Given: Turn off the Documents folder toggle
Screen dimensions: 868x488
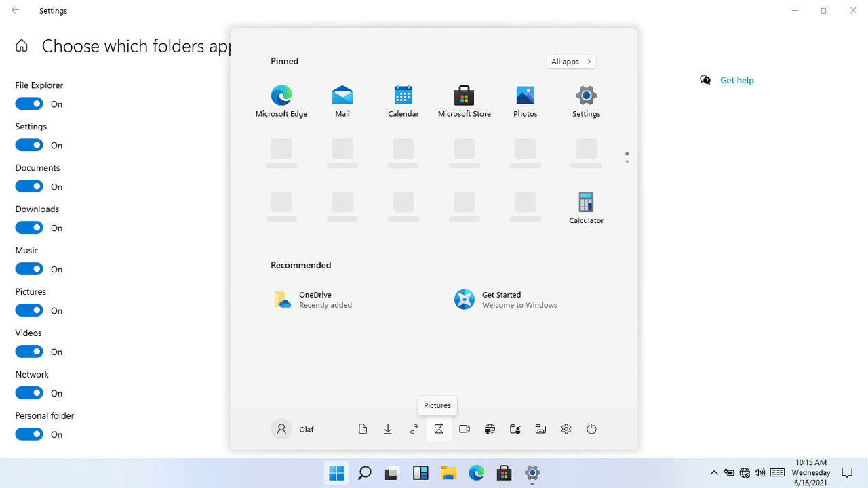Looking at the screenshot, I should point(28,186).
